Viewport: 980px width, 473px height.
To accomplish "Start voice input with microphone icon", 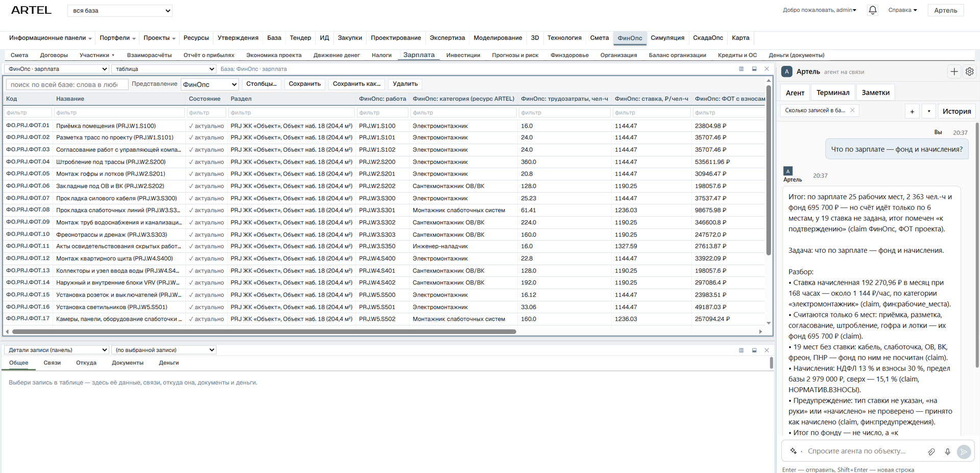I will coord(947,452).
